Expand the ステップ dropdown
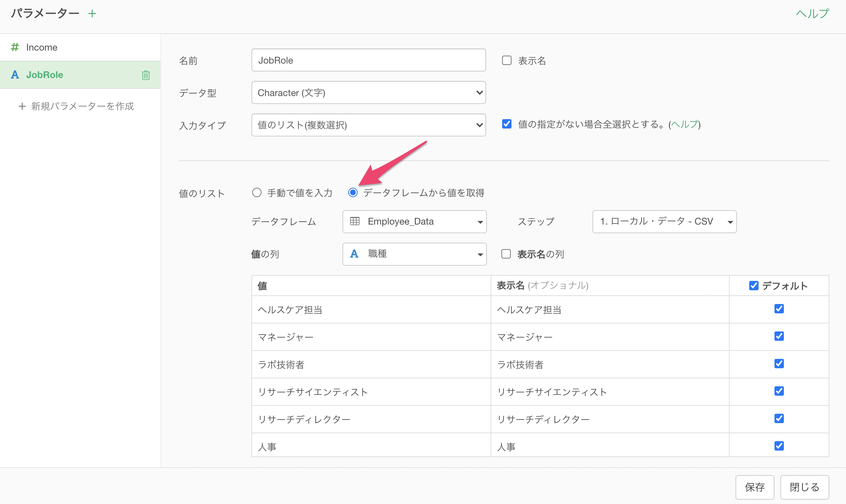This screenshot has height=504, width=846. (664, 221)
